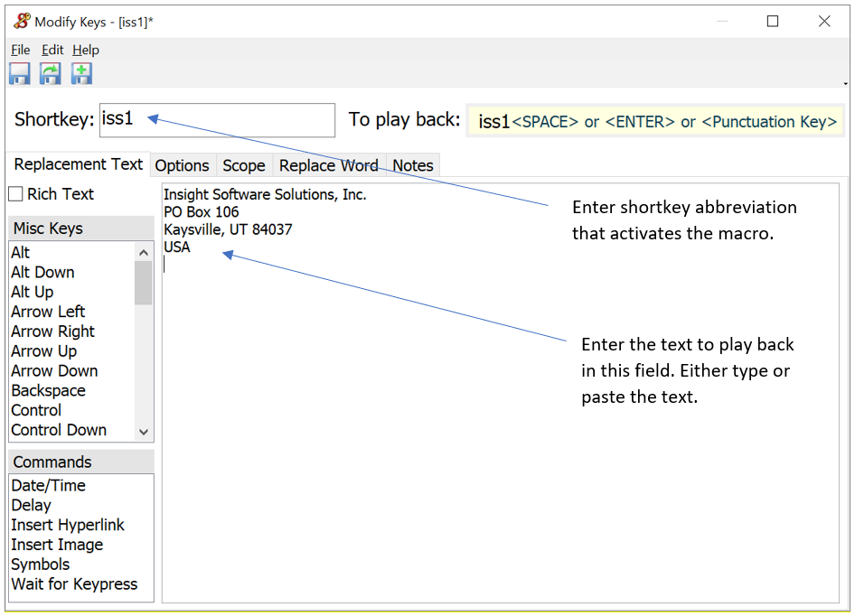Click the Save toolbar icon
Viewport: 855px width, 616px height.
tap(20, 73)
